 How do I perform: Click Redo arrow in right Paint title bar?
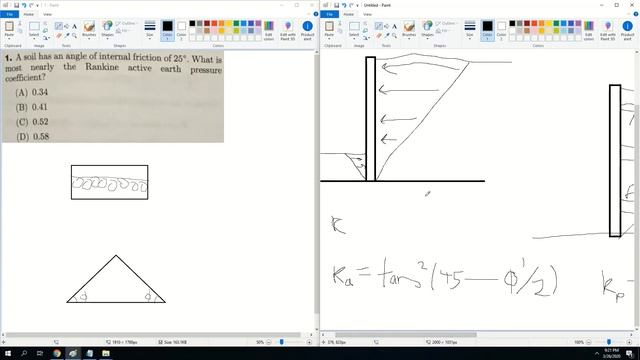pyautogui.click(x=351, y=5)
